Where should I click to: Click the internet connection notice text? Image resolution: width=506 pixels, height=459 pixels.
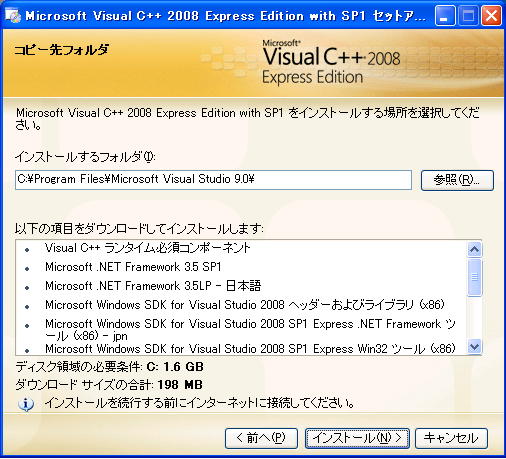(x=199, y=403)
